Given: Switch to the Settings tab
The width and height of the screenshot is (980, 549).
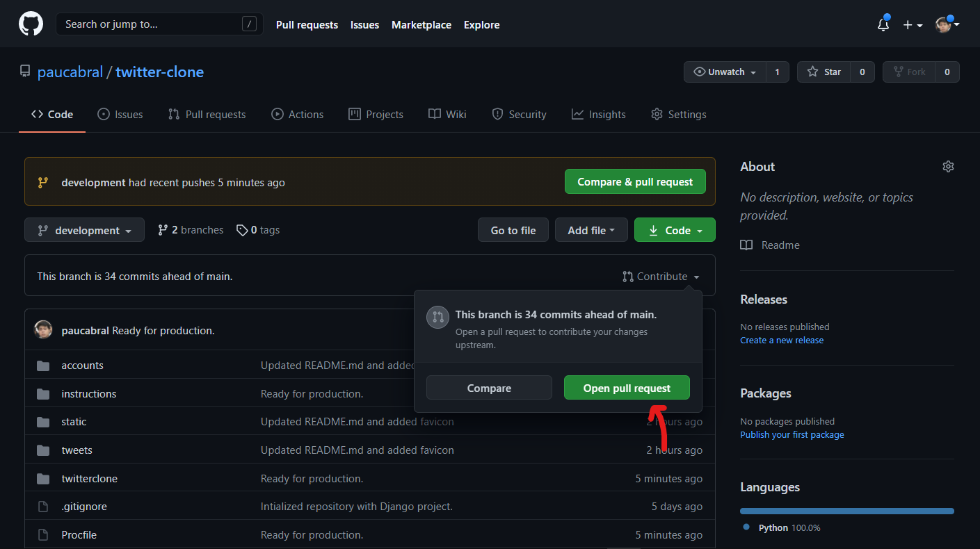Looking at the screenshot, I should click(x=679, y=115).
